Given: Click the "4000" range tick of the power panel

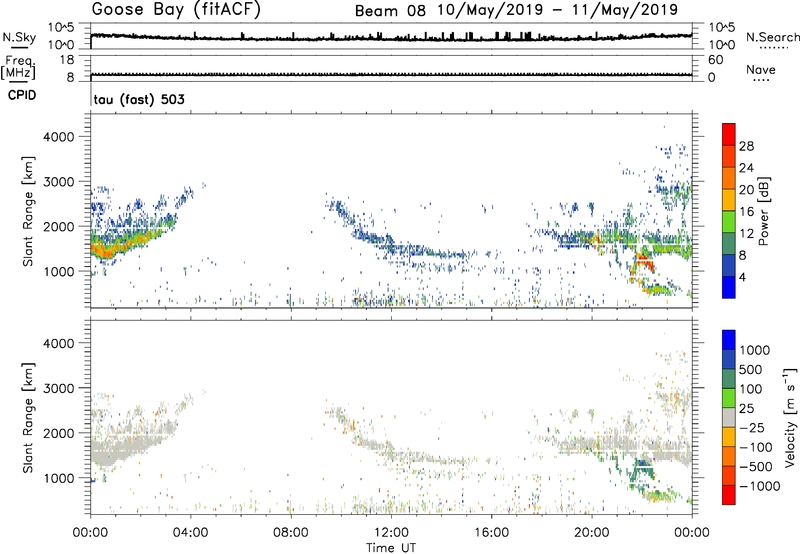Looking at the screenshot, I should (59, 137).
